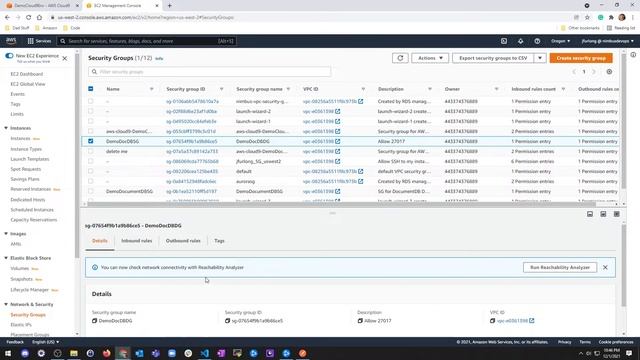
Task: Go to the previous results page
Action: pyautogui.click(x=574, y=71)
